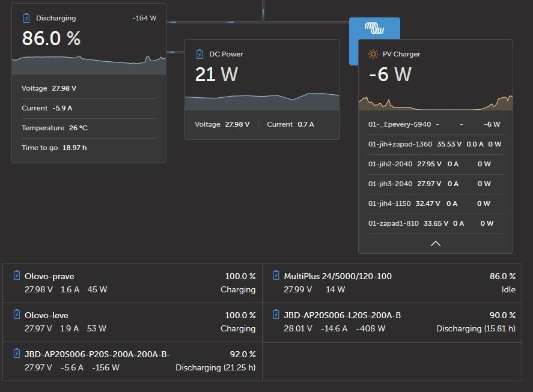Click the -6 W PV Charger reading

click(390, 74)
